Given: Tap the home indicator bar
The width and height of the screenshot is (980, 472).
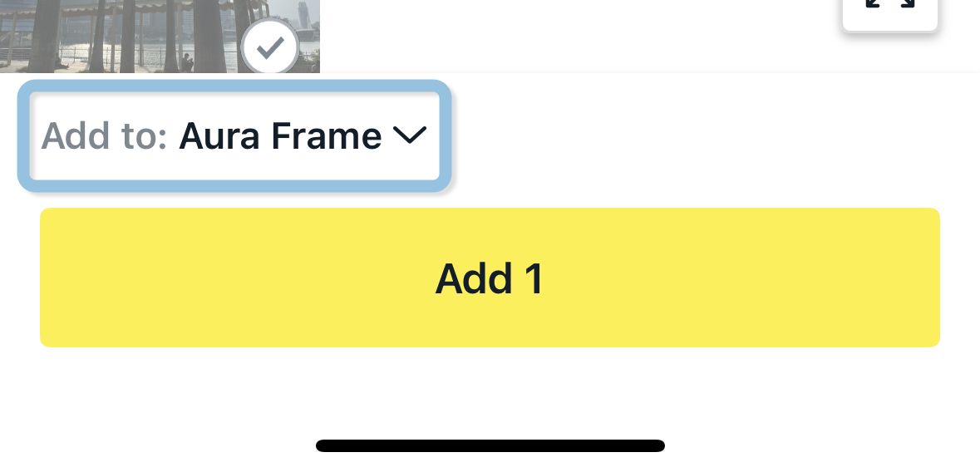Looking at the screenshot, I should tap(490, 445).
